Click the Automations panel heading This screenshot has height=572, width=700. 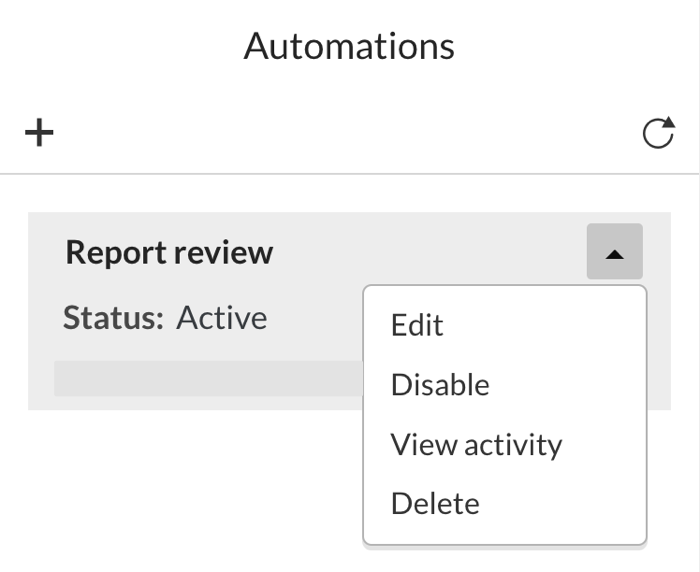tap(349, 46)
